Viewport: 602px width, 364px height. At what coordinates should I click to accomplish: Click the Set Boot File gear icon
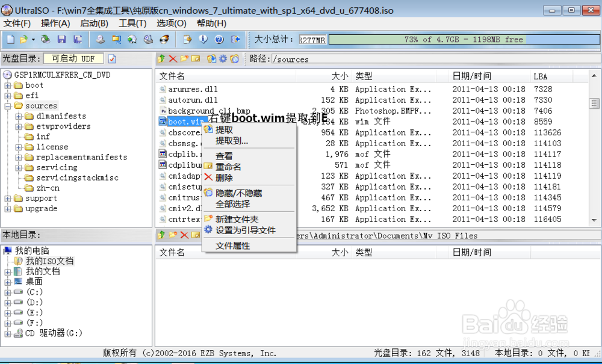pos(223,59)
